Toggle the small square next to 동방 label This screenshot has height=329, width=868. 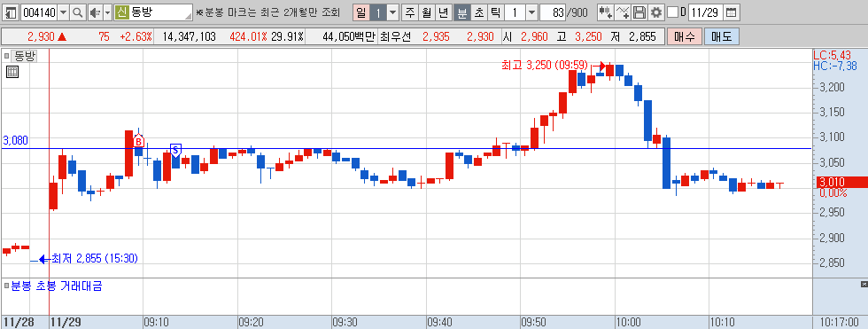pos(7,55)
